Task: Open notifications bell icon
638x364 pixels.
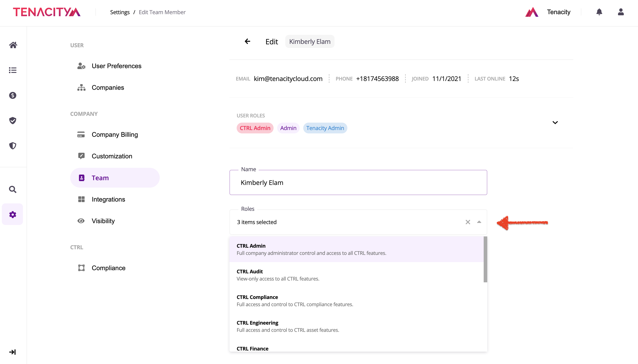Action: [x=599, y=12]
